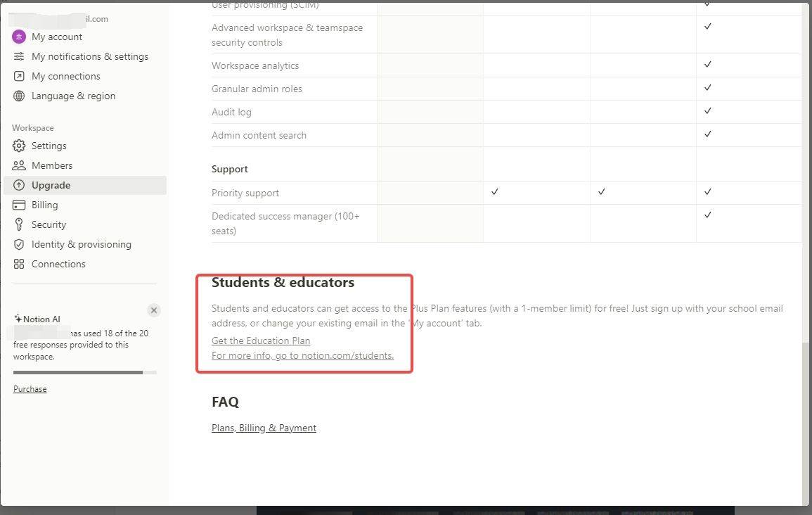The height and width of the screenshot is (515, 812).
Task: Click the Notion AI sparkle icon
Action: (18, 319)
